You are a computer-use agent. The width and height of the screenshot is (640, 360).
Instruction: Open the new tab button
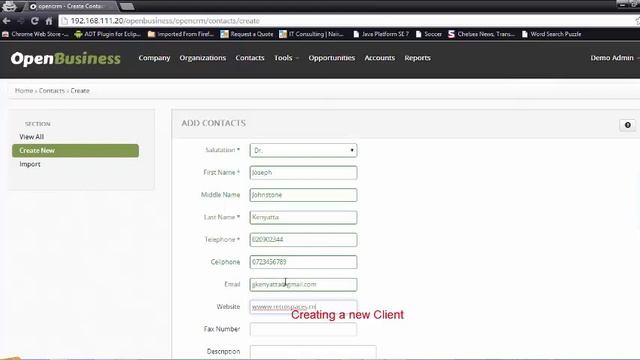[x=127, y=6]
